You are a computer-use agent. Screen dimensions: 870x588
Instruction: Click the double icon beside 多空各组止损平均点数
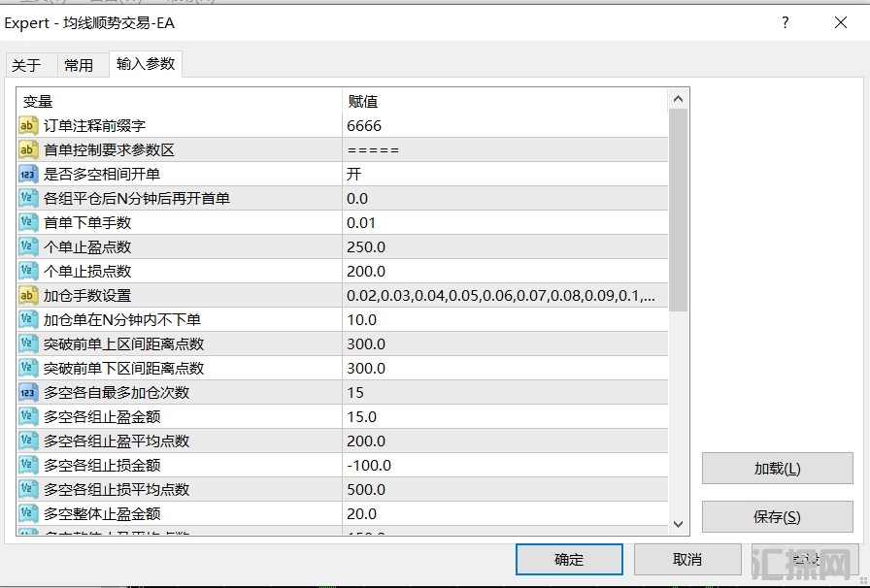pyautogui.click(x=28, y=490)
